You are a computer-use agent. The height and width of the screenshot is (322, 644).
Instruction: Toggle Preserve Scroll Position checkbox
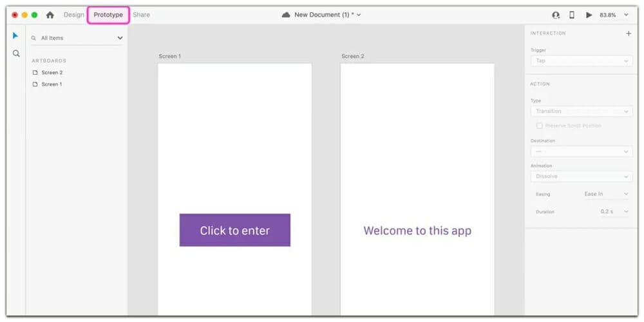tap(539, 126)
